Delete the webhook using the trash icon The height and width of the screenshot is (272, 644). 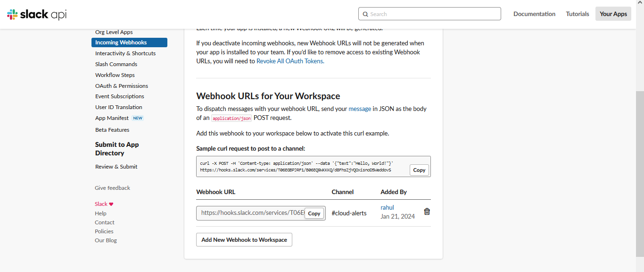point(427,212)
